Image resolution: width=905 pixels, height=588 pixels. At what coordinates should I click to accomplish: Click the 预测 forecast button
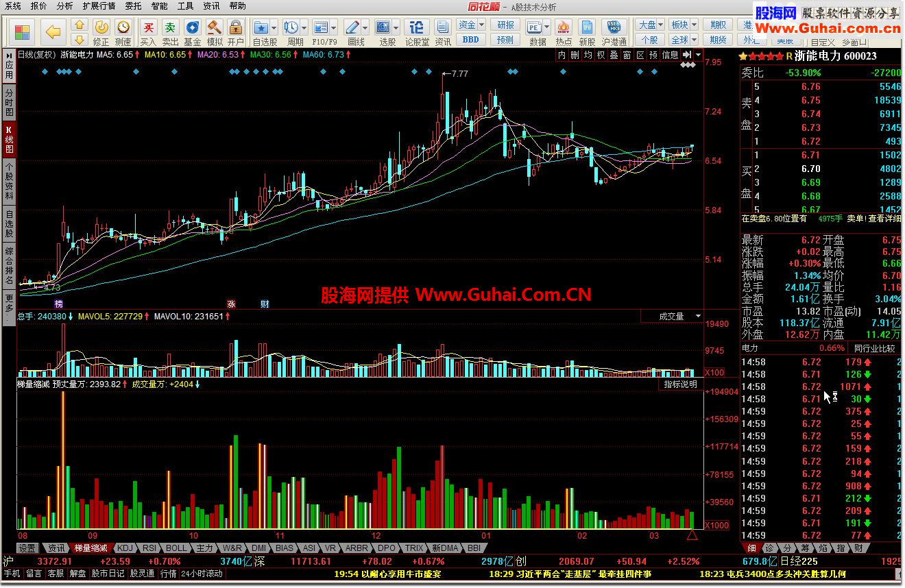[x=506, y=40]
